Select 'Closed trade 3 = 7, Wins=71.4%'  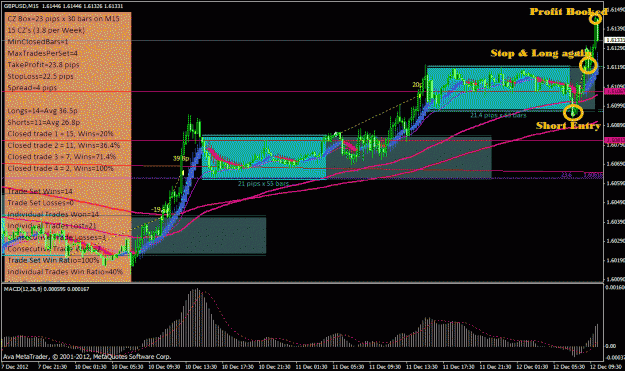61,157
